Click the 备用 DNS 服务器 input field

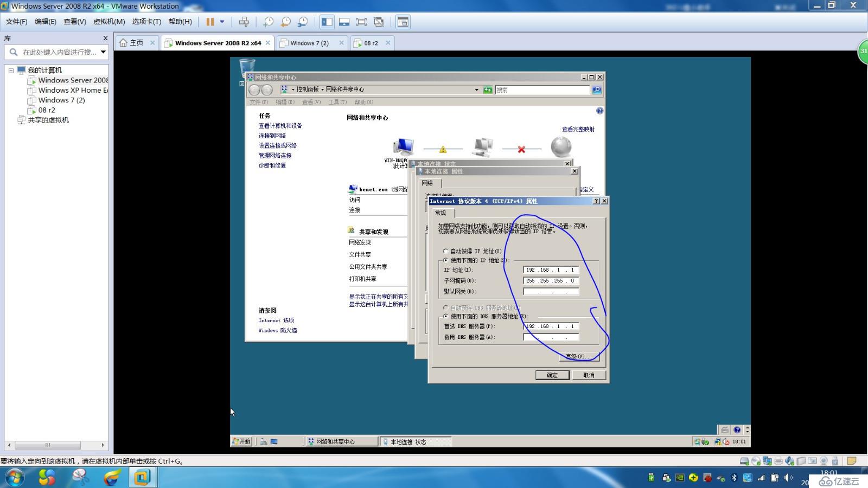click(551, 337)
